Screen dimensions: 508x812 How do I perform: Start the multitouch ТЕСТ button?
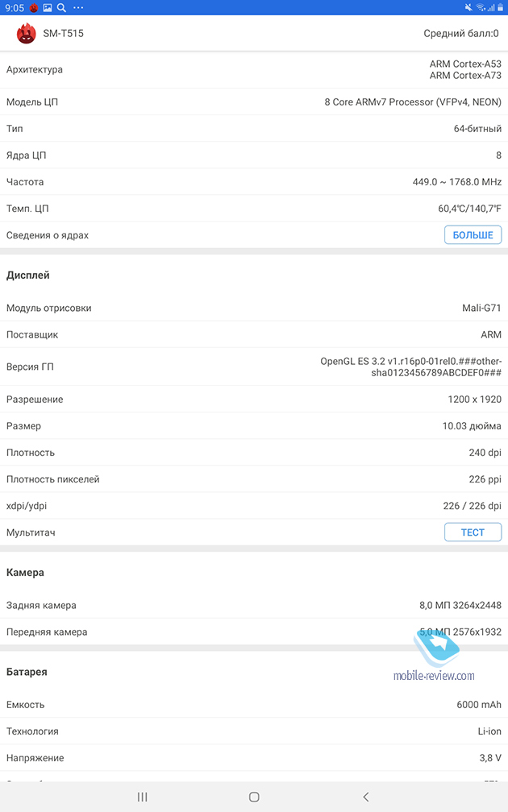pos(473,532)
